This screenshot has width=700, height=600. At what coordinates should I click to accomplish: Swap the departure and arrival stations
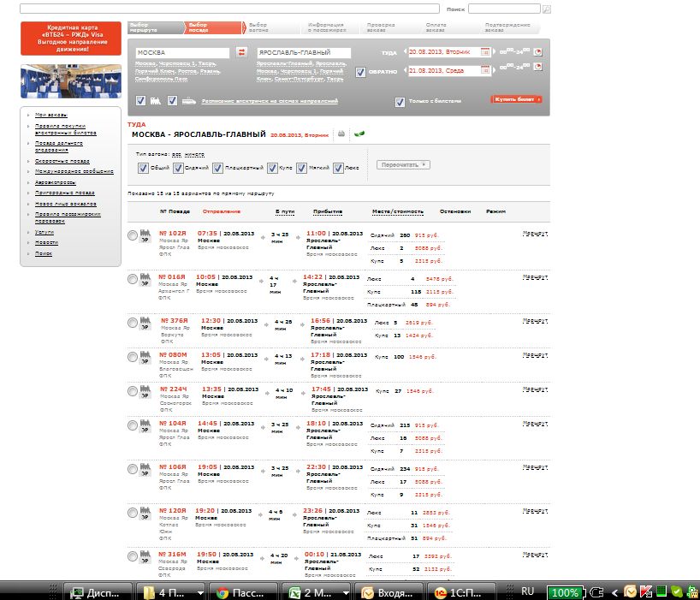point(241,53)
